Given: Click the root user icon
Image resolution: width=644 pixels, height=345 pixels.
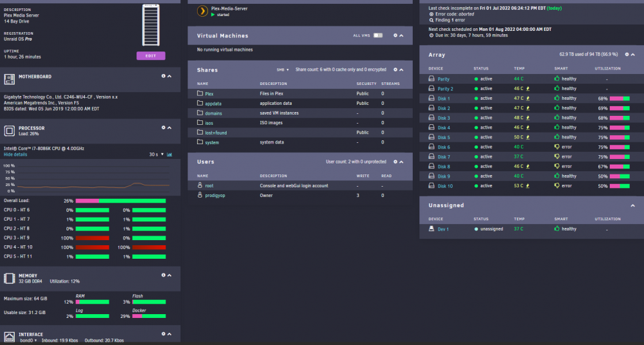Looking at the screenshot, I should (200, 185).
